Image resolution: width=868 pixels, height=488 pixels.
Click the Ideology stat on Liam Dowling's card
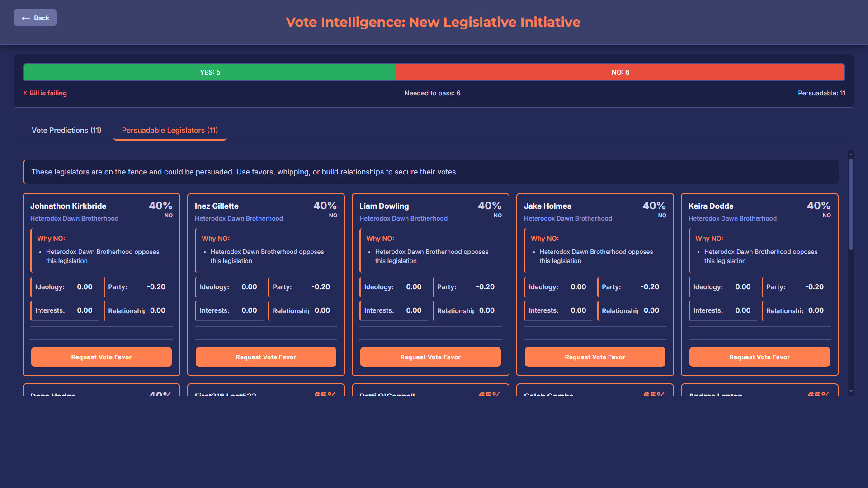pos(394,286)
